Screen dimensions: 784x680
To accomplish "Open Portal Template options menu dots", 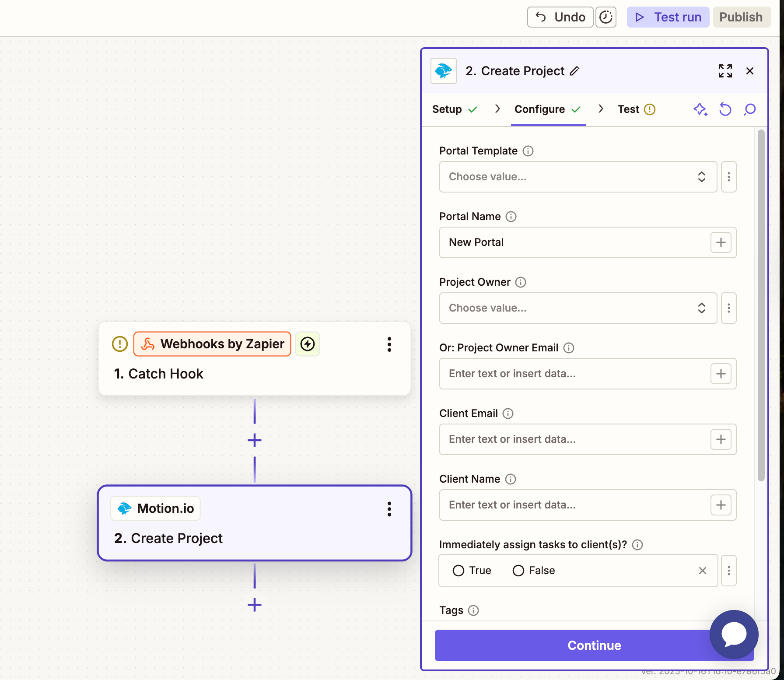I will click(x=729, y=177).
